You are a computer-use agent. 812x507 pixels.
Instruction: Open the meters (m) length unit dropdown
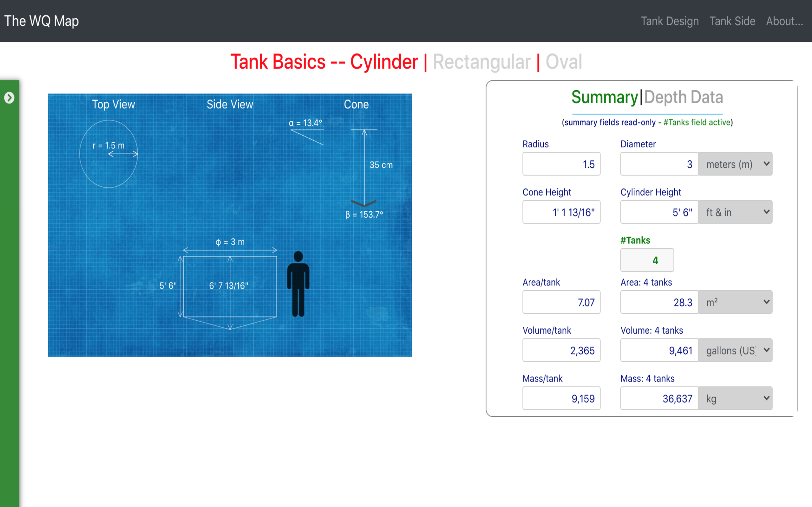[735, 164]
